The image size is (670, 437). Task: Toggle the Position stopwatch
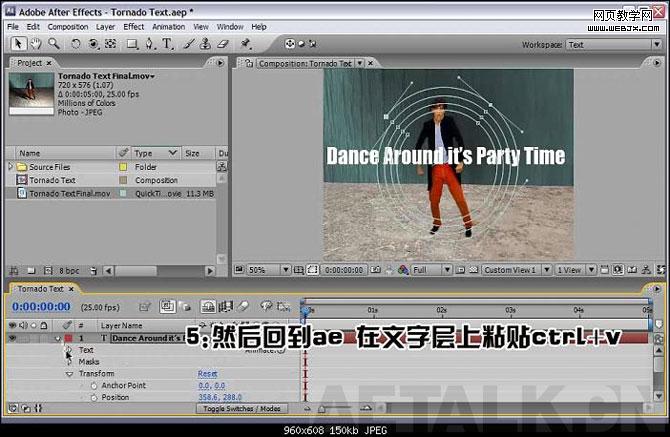tap(94, 398)
